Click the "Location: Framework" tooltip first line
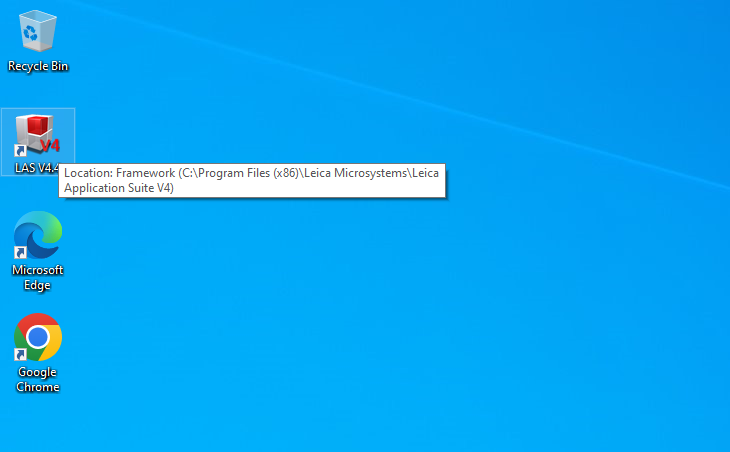730x452 pixels. 251,173
